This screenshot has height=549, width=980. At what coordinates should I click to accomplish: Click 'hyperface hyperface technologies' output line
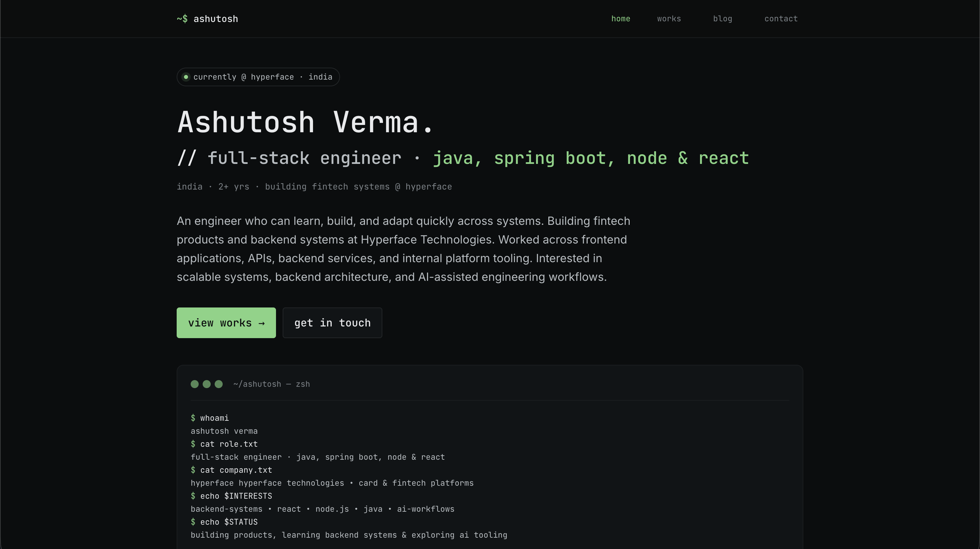point(332,483)
